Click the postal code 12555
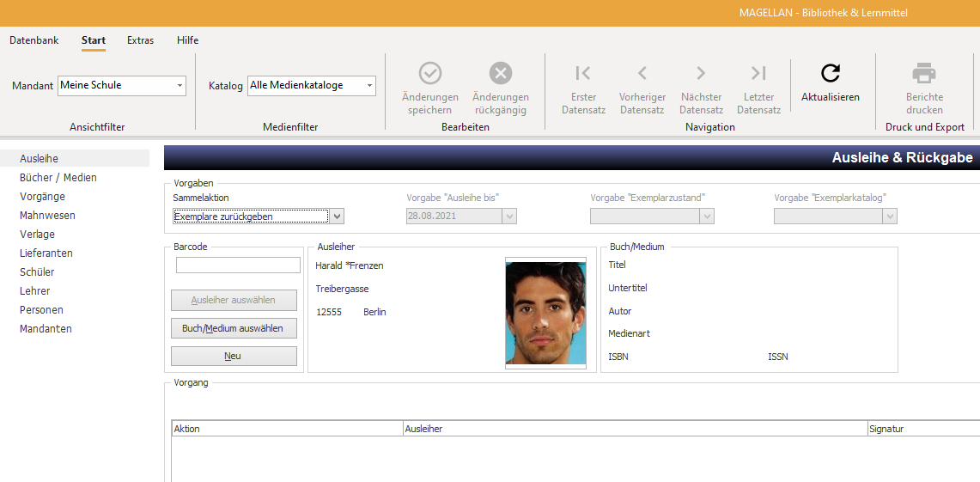 329,312
